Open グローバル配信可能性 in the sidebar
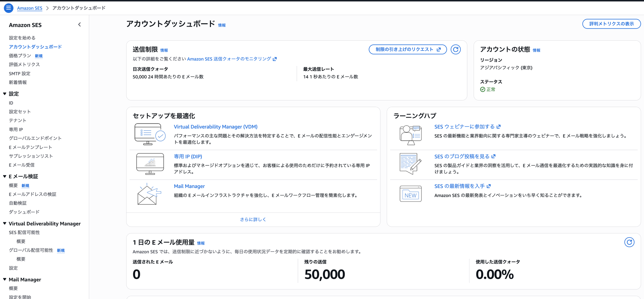This screenshot has height=299, width=644. point(31,250)
